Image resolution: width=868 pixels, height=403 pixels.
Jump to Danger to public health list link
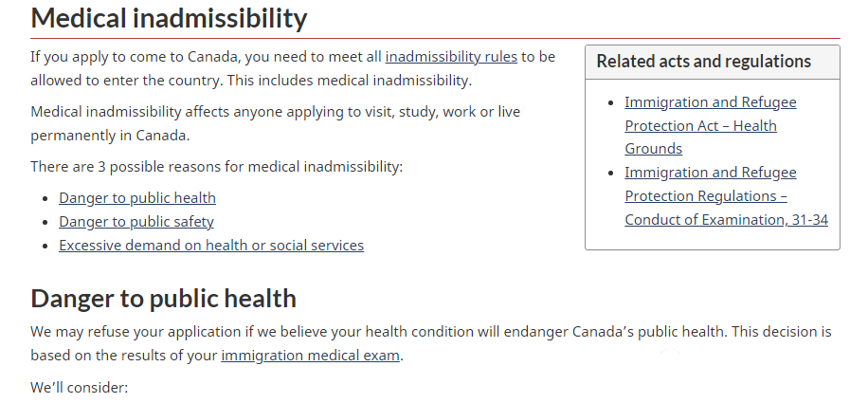click(x=137, y=198)
